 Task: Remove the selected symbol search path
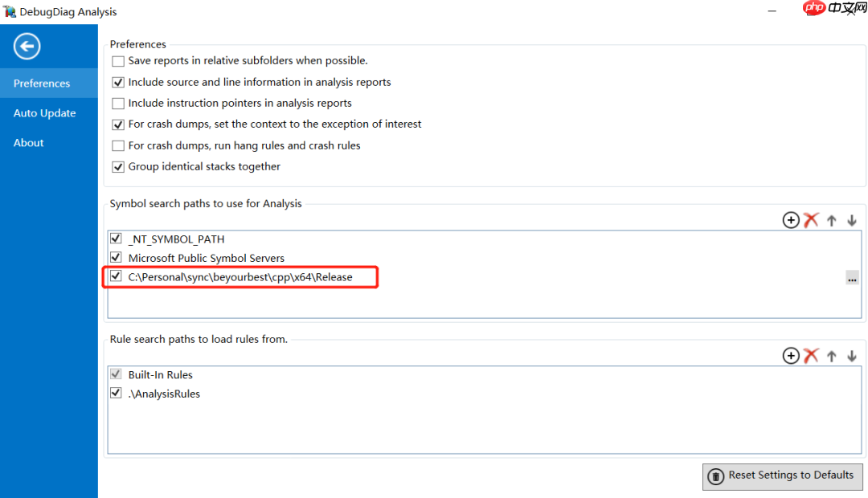811,220
